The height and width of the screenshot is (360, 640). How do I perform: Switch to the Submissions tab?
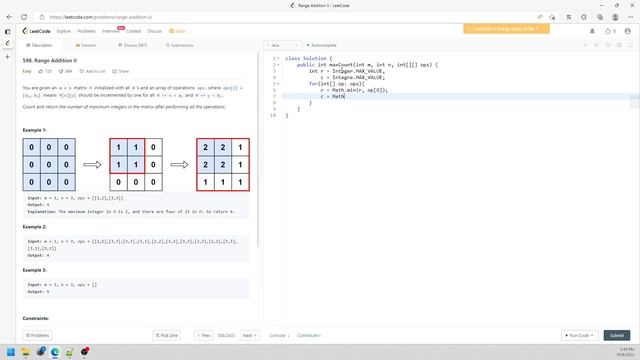pos(180,45)
